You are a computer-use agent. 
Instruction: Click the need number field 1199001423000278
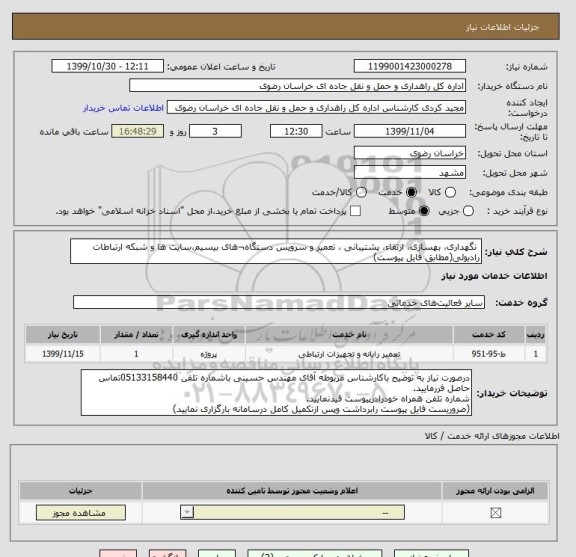[x=410, y=67]
